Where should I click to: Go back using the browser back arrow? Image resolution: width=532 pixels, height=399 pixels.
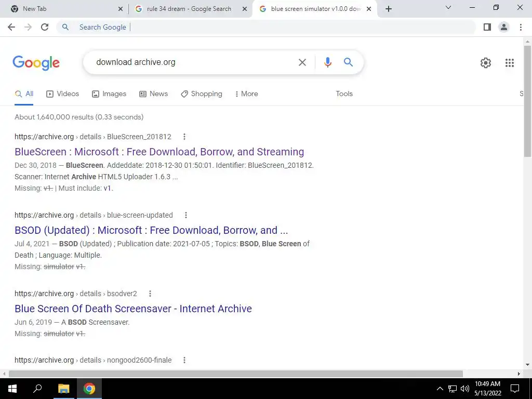(x=11, y=27)
